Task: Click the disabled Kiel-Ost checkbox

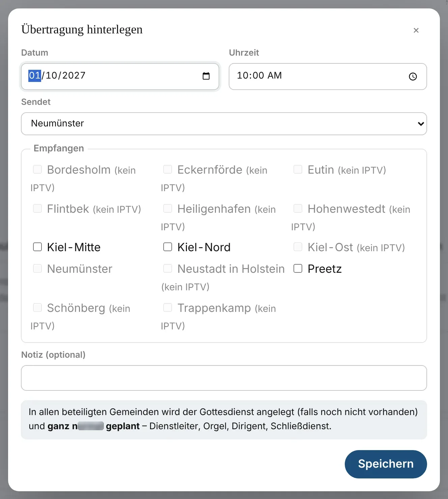Action: 298,247
